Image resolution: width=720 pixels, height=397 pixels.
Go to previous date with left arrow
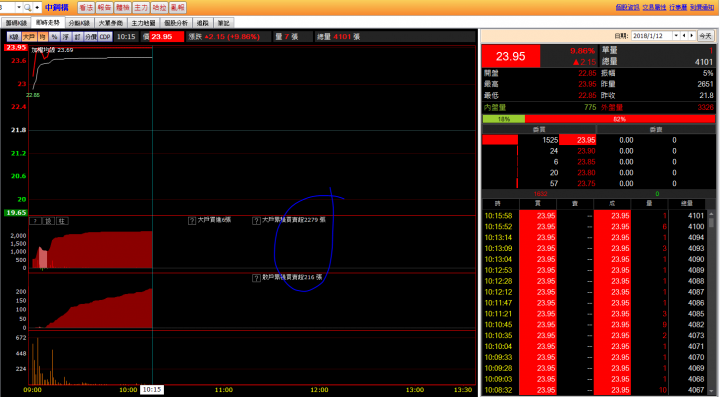(x=684, y=36)
